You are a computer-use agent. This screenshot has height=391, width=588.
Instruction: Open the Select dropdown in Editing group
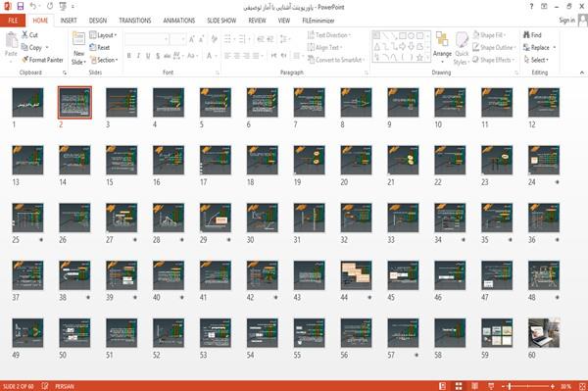pos(536,60)
